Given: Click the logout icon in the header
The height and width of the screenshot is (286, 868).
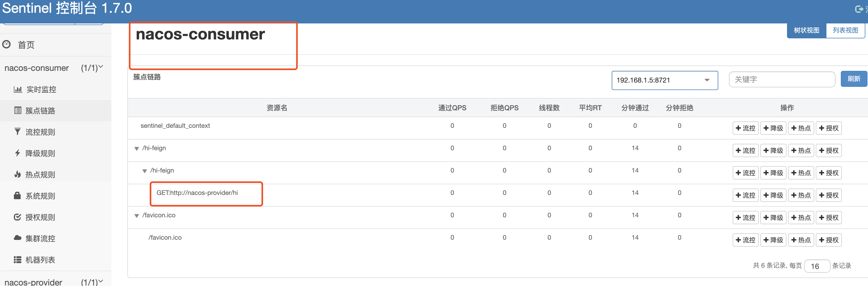Looking at the screenshot, I should coord(859,9).
